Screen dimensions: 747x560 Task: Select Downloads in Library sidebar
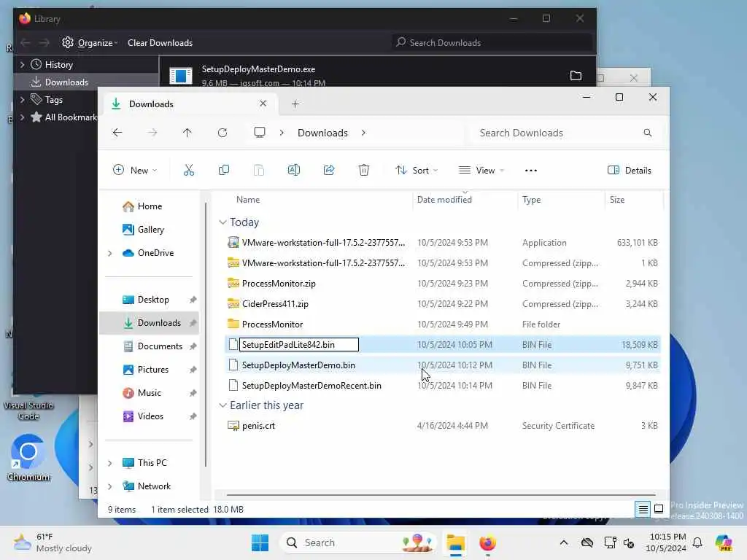(86, 82)
